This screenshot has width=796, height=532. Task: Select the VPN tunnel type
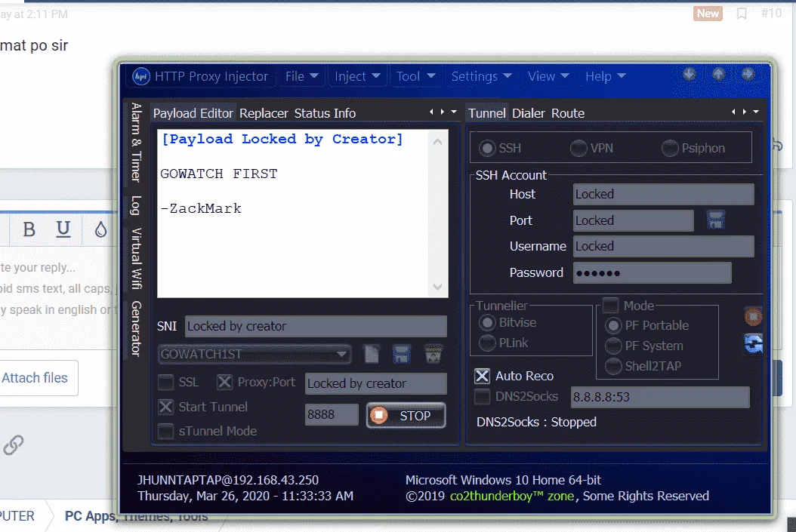(578, 148)
